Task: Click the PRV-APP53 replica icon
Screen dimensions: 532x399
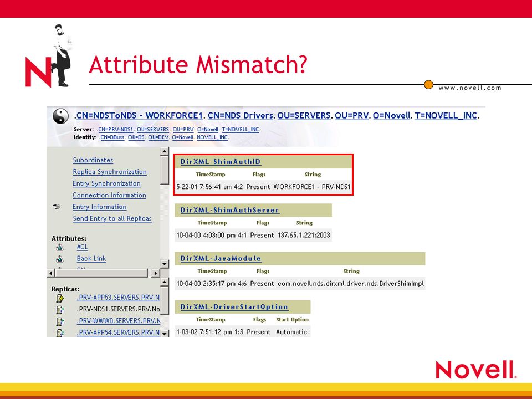Action: pyautogui.click(x=60, y=298)
